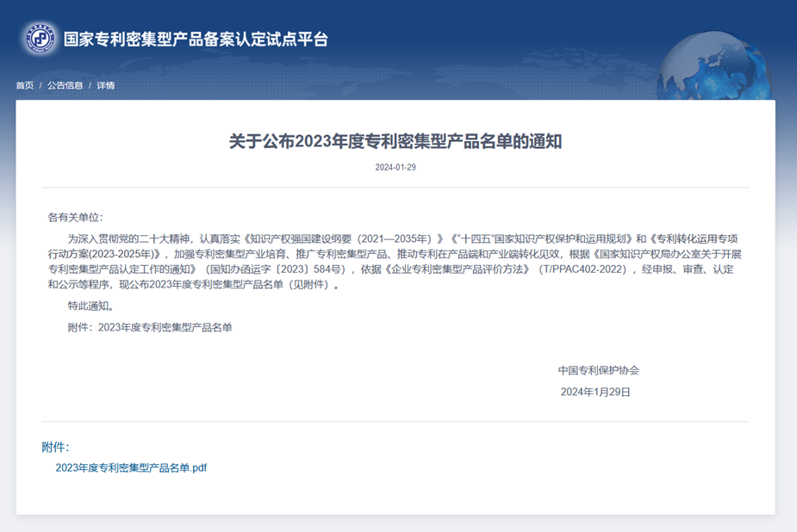Go to 首页 in the breadcrumb
The image size is (797, 532).
point(24,85)
